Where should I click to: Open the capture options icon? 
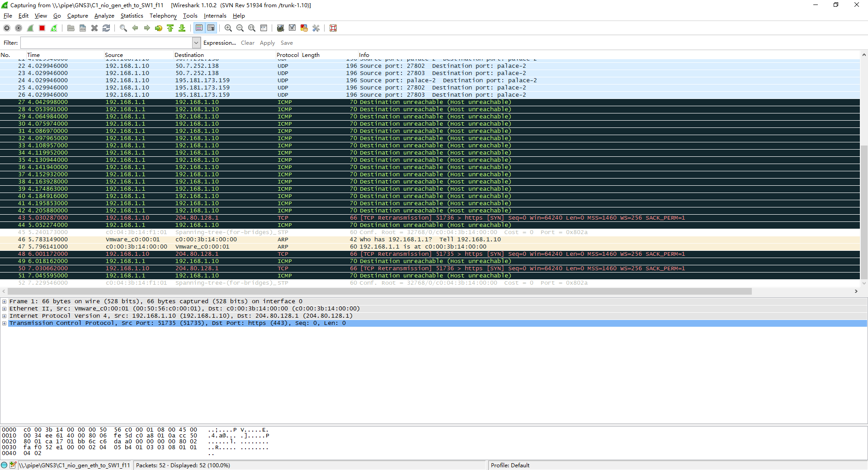(19, 28)
